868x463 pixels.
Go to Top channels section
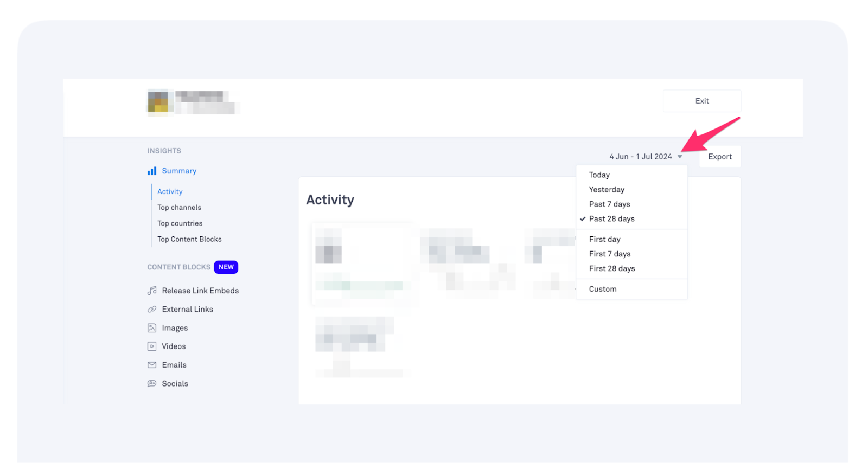[179, 207]
